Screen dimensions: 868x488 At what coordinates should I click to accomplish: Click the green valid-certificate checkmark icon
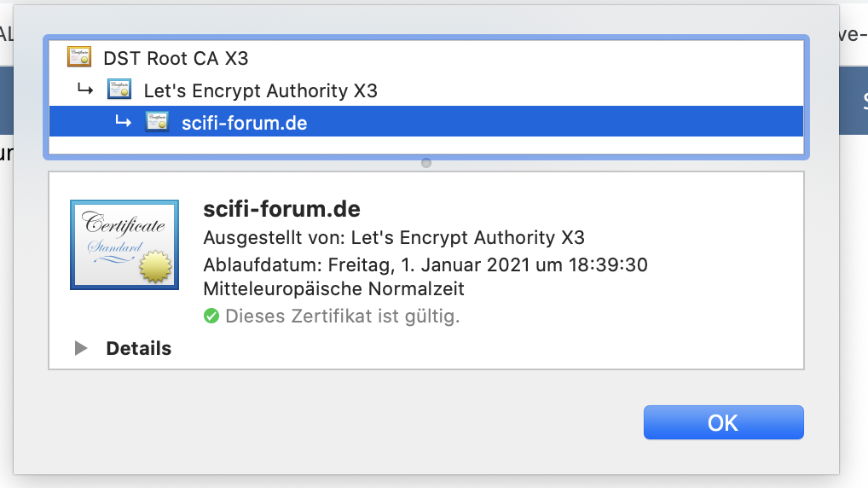point(211,317)
